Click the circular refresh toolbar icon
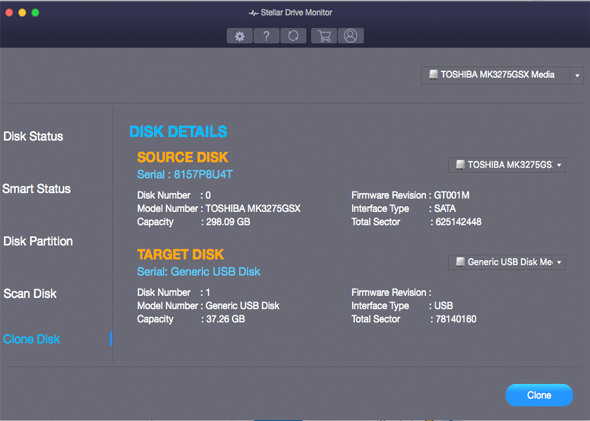 293,36
